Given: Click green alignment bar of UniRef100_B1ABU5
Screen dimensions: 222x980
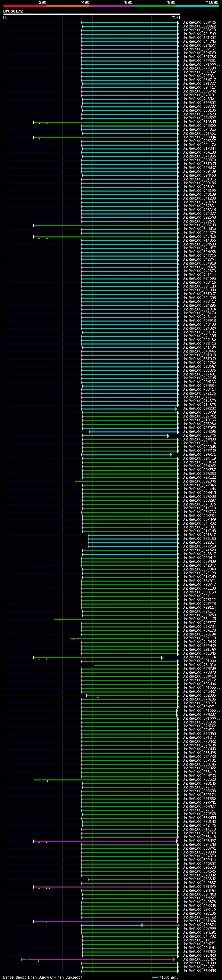Looking at the screenshot, I should [x=106, y=122].
